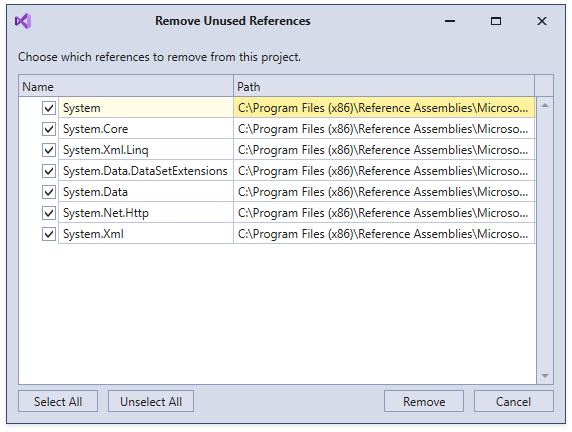Uncheck the System.Net.Http checkbox
Screen dimensions: 572x432
point(49,213)
